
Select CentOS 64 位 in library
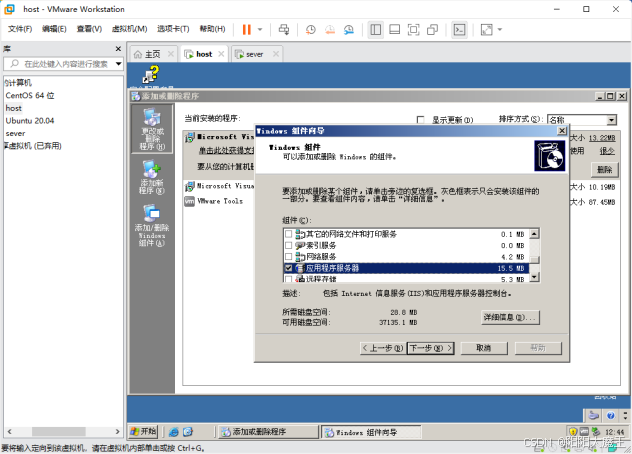tap(30, 96)
